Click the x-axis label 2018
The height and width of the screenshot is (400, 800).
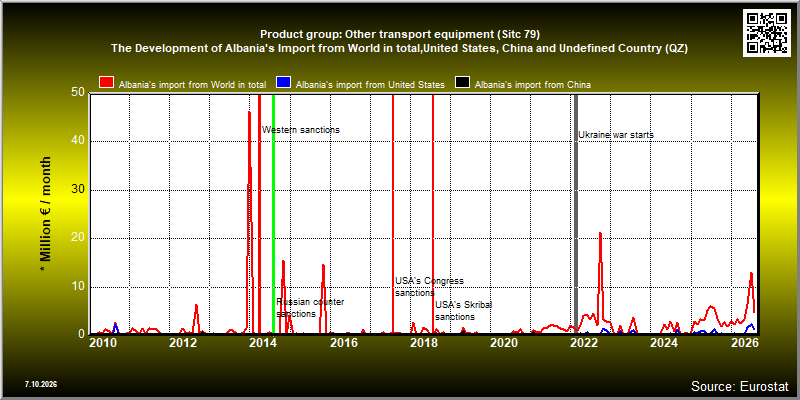click(424, 343)
